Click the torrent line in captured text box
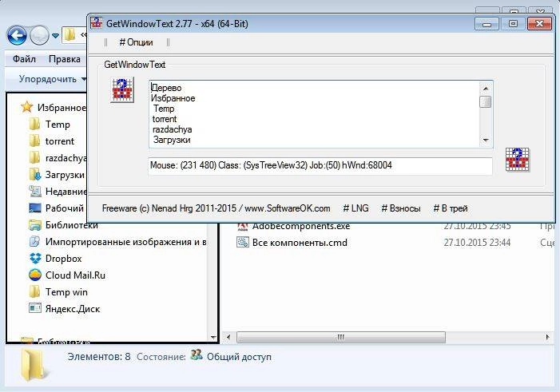This screenshot has width=560, height=392. [x=165, y=119]
